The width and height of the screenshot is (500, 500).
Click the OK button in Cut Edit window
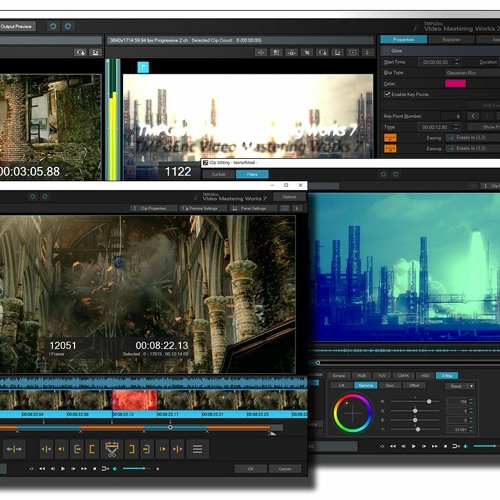point(251,469)
